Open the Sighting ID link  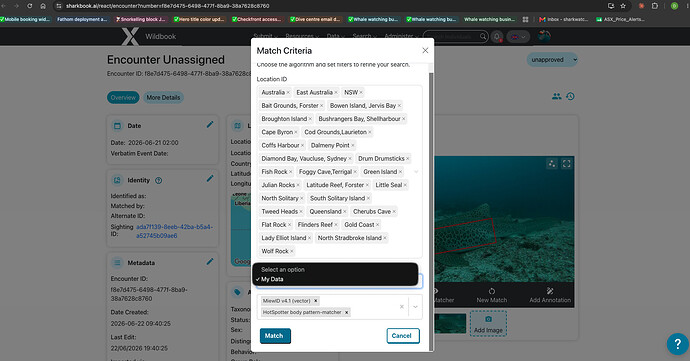click(174, 231)
